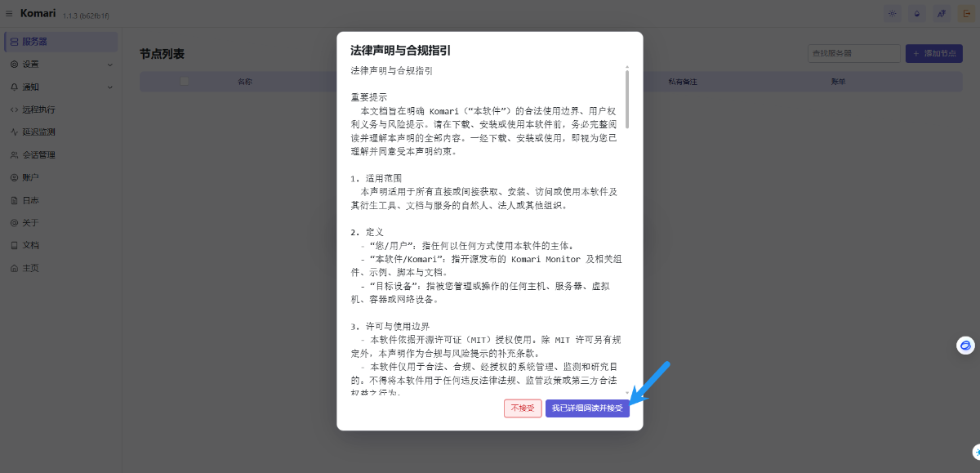Click the '2. 定义' section heading
Screen dimensions: 980x473
pos(367,232)
